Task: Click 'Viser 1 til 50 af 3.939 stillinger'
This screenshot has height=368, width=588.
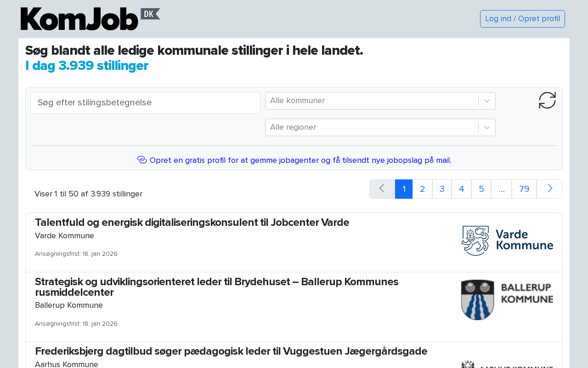Action: (x=88, y=194)
